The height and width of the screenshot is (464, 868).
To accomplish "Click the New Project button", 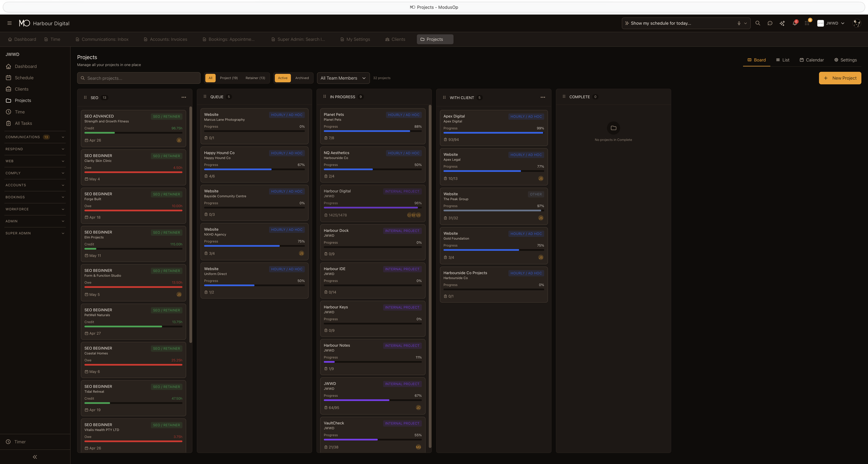I will tap(840, 78).
